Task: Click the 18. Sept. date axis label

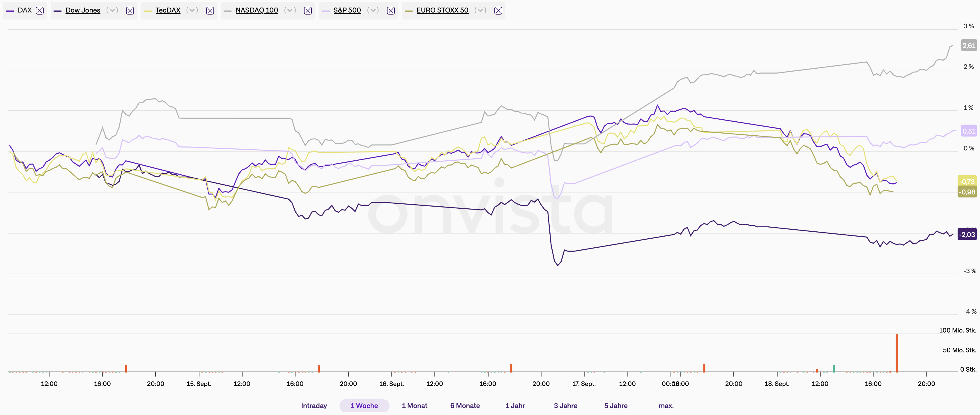Action: tap(777, 384)
